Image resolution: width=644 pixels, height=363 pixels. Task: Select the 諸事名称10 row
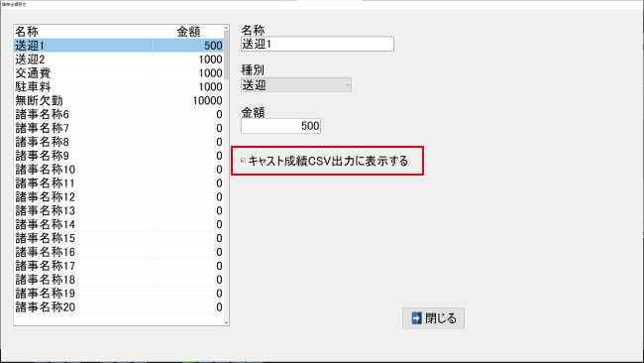pyautogui.click(x=119, y=170)
